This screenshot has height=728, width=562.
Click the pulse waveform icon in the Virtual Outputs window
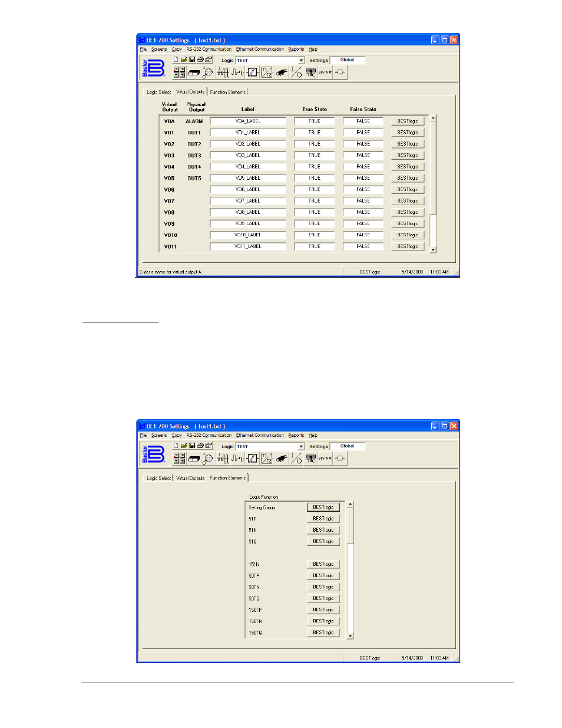[x=237, y=72]
